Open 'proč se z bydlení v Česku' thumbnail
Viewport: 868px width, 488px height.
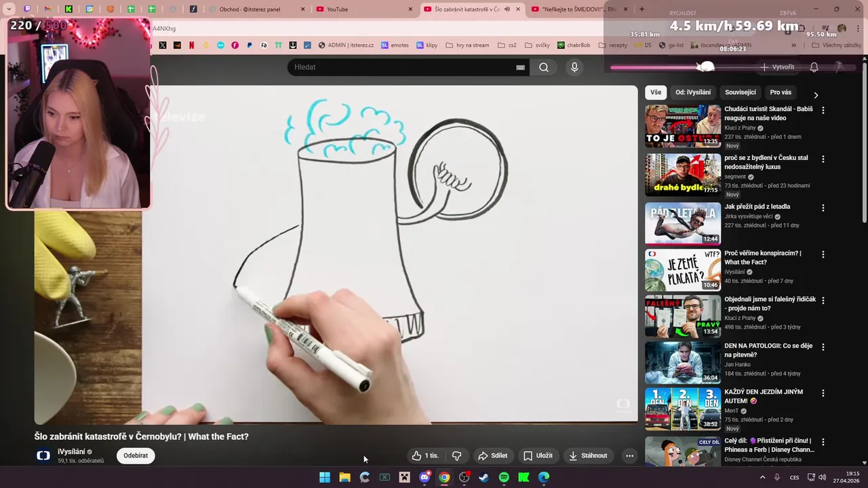(x=683, y=175)
